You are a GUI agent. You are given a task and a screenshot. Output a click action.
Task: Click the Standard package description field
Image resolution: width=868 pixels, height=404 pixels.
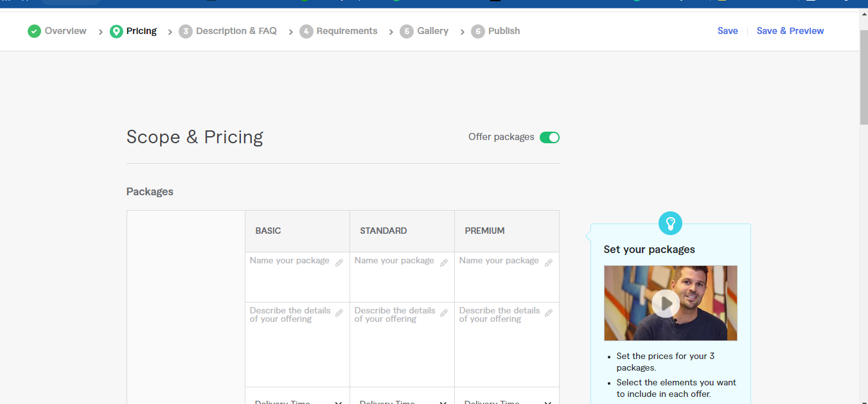point(402,344)
